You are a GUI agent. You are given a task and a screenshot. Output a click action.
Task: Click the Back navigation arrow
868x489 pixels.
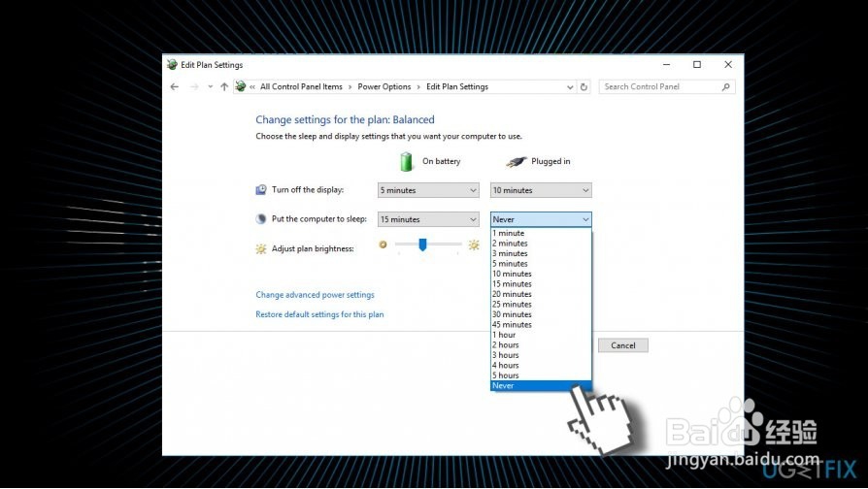tap(175, 87)
